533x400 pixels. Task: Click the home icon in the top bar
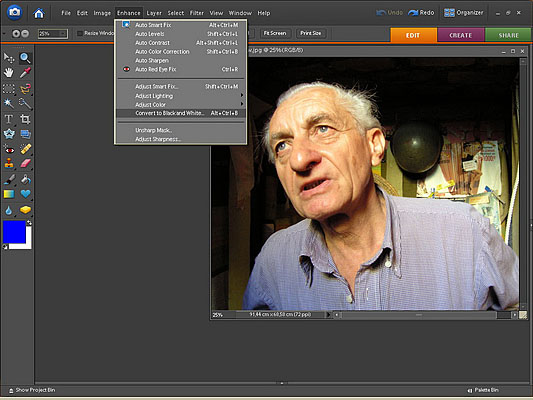[39, 13]
